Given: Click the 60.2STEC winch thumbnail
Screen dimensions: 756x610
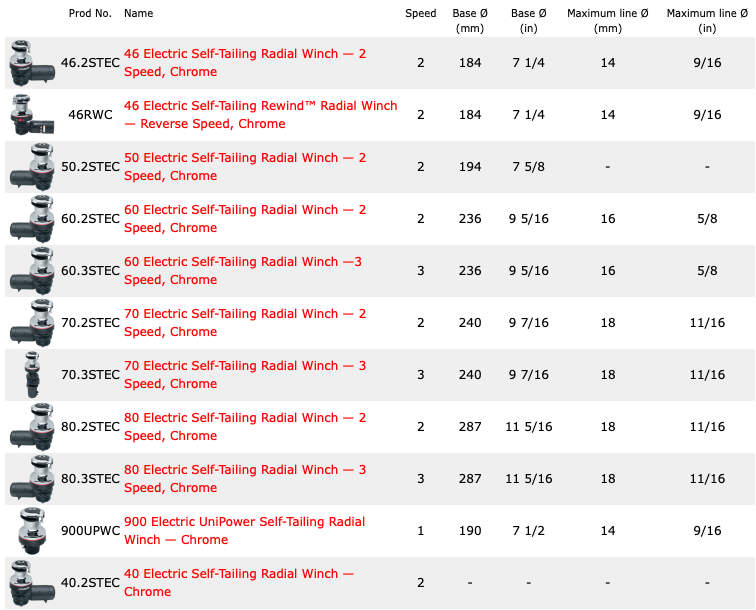Looking at the screenshot, I should [30, 218].
